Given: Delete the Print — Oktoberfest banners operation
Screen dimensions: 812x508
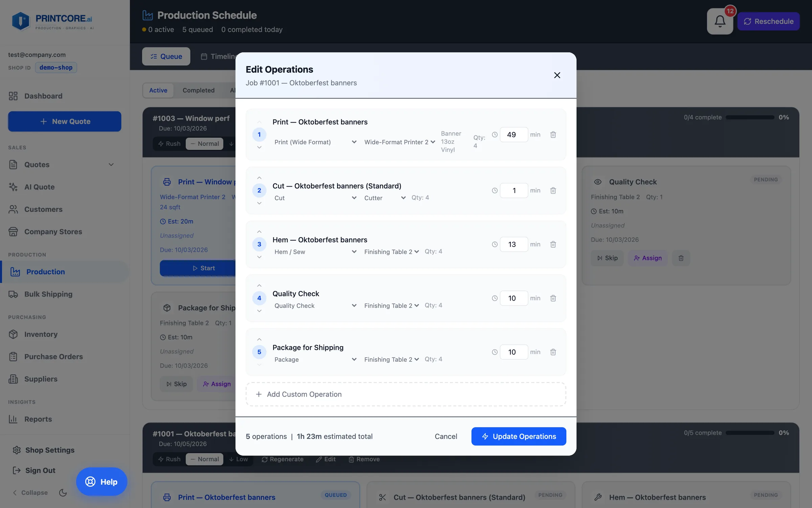Looking at the screenshot, I should [553, 134].
